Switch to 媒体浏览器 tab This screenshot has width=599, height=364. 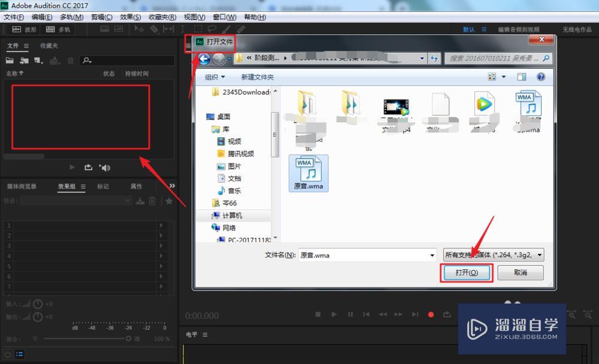tap(22, 186)
